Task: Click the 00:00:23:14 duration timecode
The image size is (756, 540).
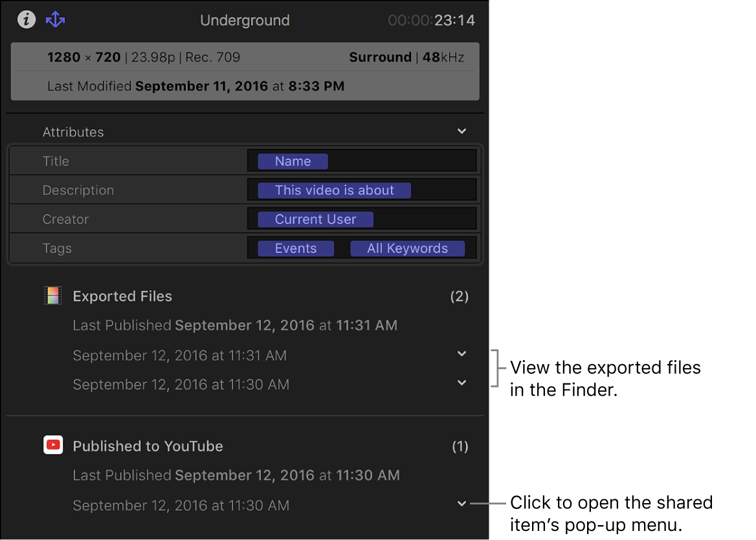Action: click(431, 21)
